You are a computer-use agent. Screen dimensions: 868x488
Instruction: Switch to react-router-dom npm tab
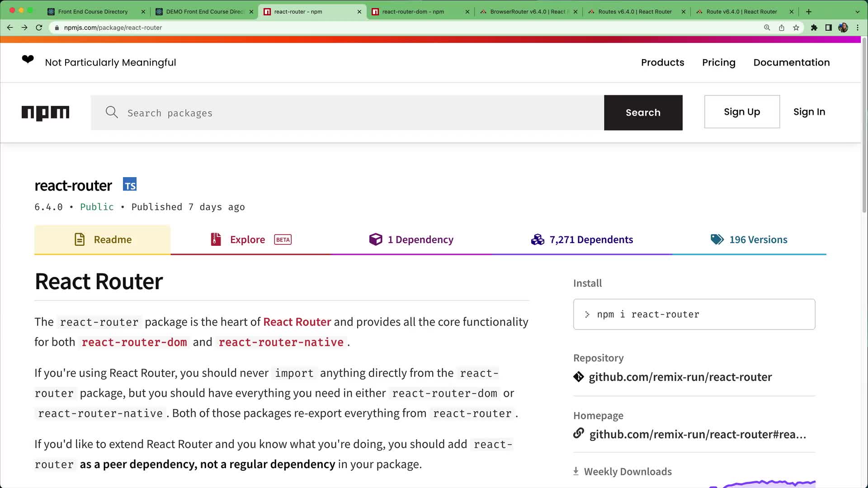coord(413,12)
